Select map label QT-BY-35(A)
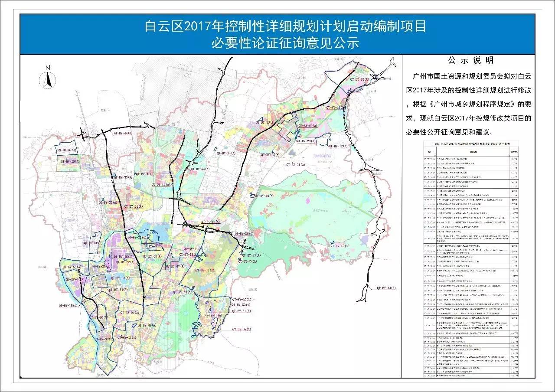The height and width of the screenshot is (392, 555). (122, 177)
